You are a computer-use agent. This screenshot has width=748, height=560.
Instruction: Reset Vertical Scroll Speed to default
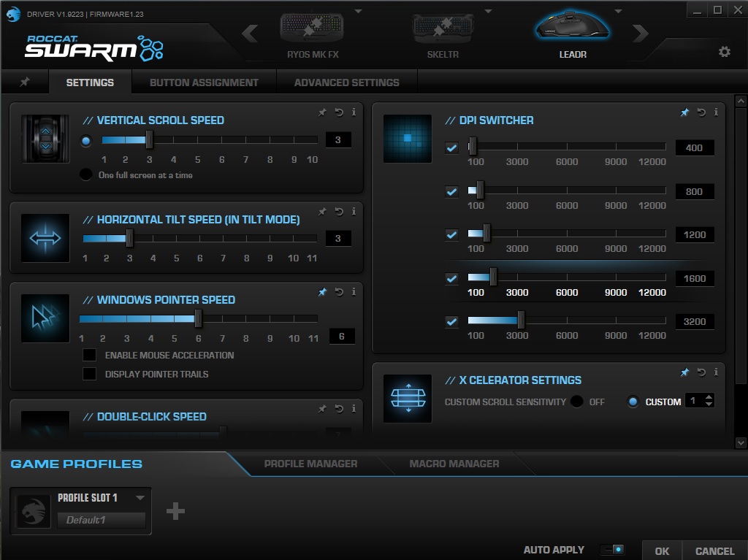coord(339,112)
